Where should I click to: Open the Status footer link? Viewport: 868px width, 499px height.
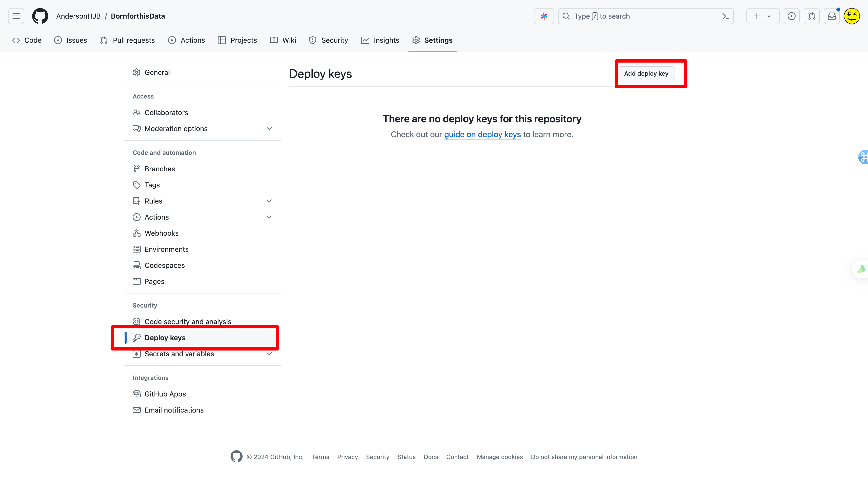(x=406, y=457)
